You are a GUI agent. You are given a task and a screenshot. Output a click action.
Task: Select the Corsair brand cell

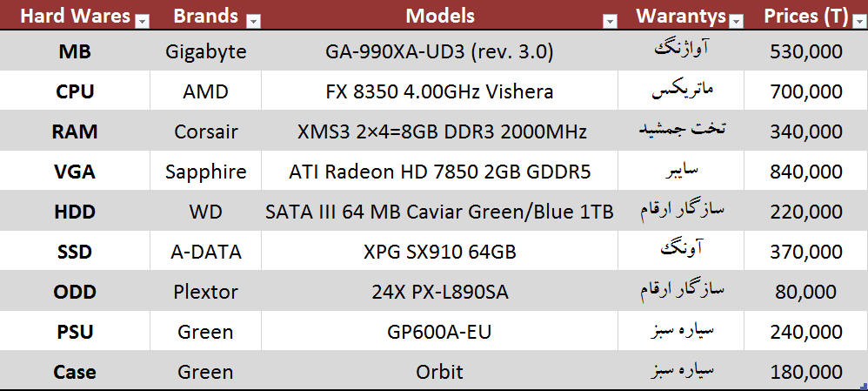tap(205, 132)
